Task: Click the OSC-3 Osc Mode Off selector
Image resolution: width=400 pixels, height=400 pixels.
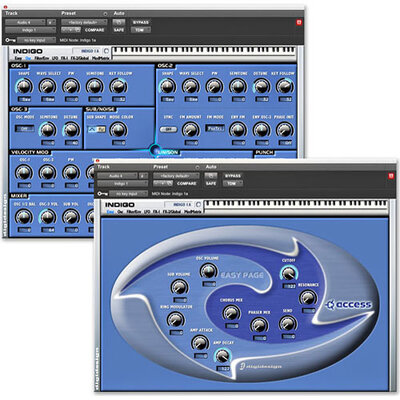Action: (24, 129)
